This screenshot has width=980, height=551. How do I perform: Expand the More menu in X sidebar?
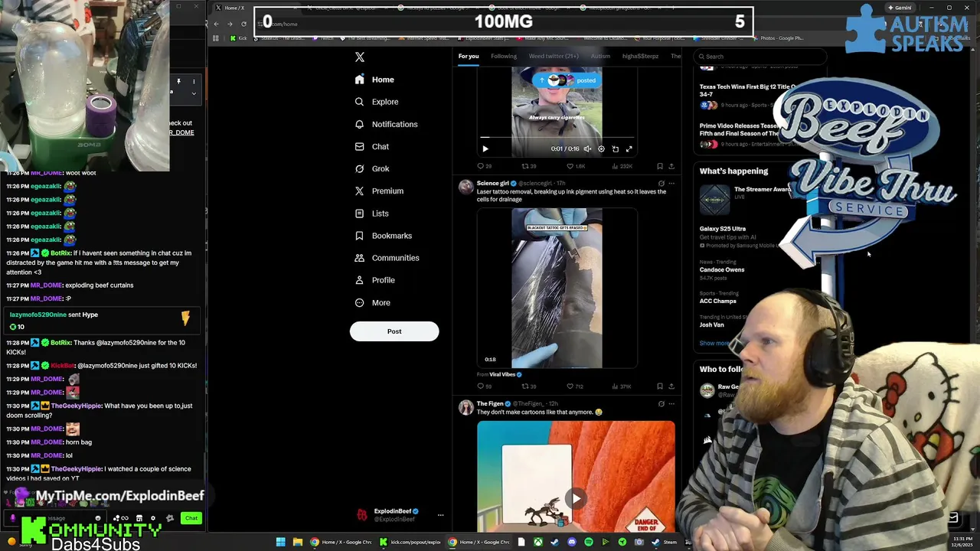373,302
